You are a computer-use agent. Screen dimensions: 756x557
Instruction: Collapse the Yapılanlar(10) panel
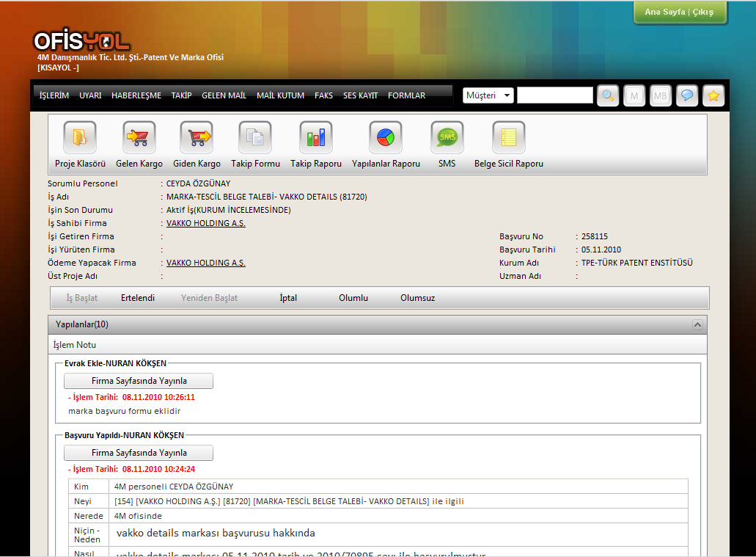point(697,324)
